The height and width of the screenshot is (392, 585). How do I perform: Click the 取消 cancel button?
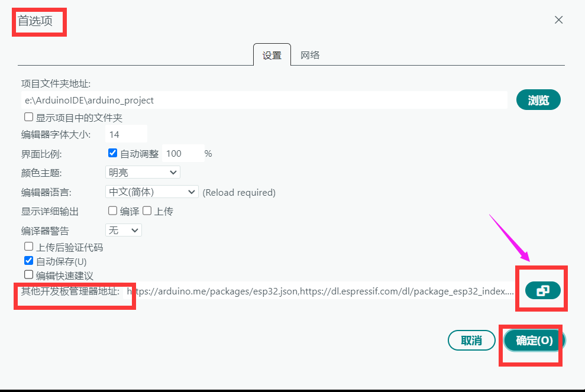tap(471, 340)
